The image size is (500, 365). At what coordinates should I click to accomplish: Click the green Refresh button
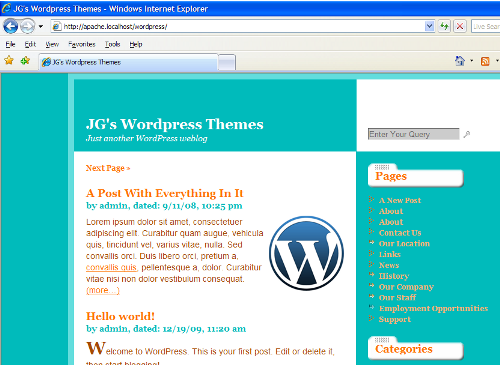[x=444, y=26]
